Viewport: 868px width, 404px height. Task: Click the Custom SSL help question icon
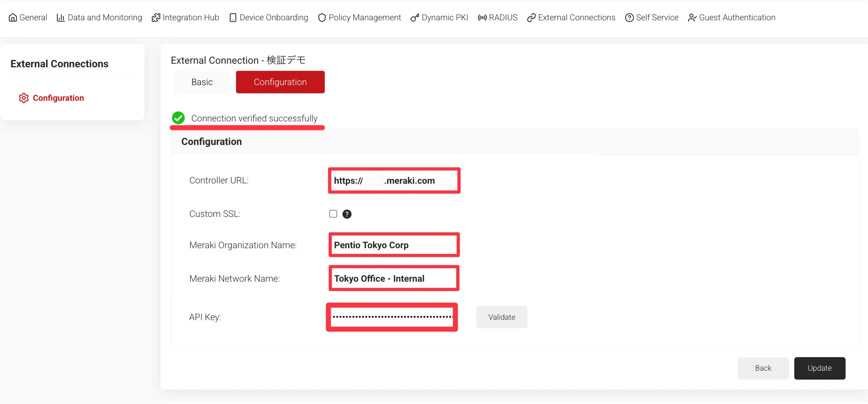coord(347,214)
